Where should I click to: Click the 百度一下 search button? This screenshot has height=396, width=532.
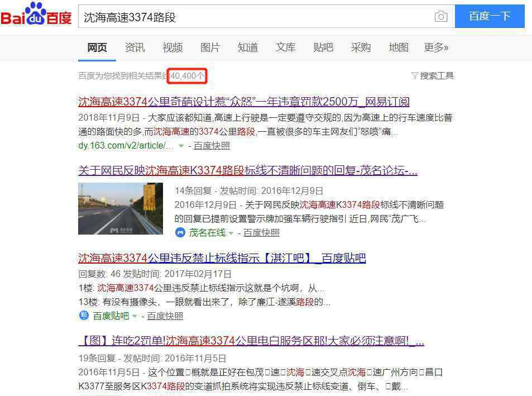(x=490, y=16)
